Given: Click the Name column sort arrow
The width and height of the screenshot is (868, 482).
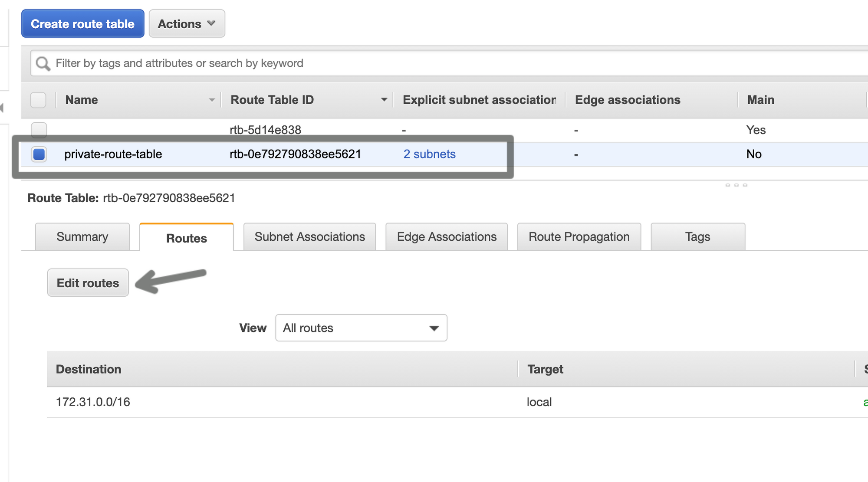Looking at the screenshot, I should pyautogui.click(x=212, y=100).
